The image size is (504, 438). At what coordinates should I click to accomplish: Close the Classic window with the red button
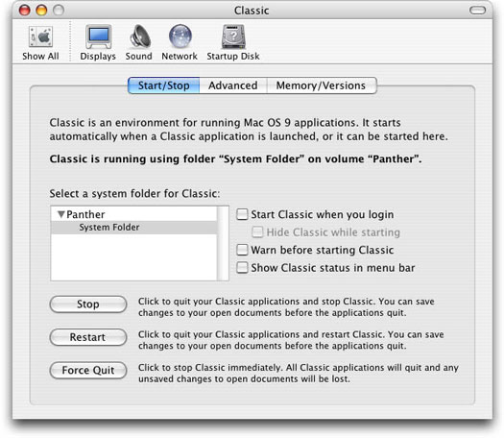point(25,11)
